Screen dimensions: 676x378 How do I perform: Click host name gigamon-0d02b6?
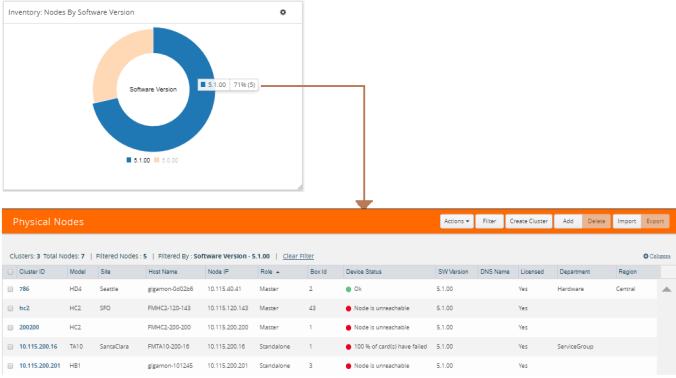(170, 289)
